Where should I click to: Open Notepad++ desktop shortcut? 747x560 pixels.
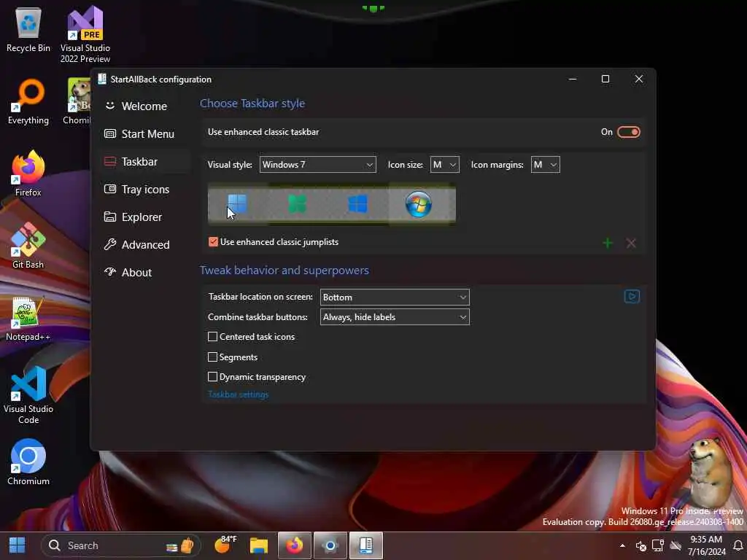tap(28, 318)
